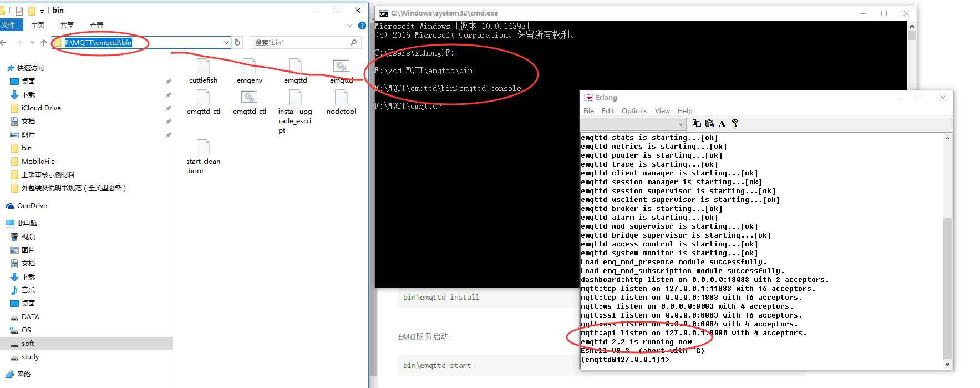Open quick access toolbar customize dropdown
Image resolution: width=980 pixels, height=388 pixels.
click(x=42, y=11)
